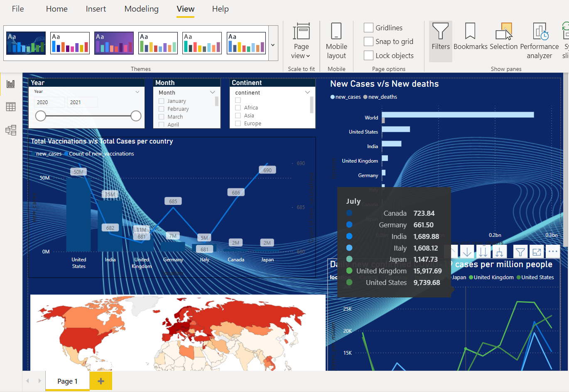Image resolution: width=569 pixels, height=392 pixels.
Task: Open focus mode on the New Cases visual
Action: point(537,251)
